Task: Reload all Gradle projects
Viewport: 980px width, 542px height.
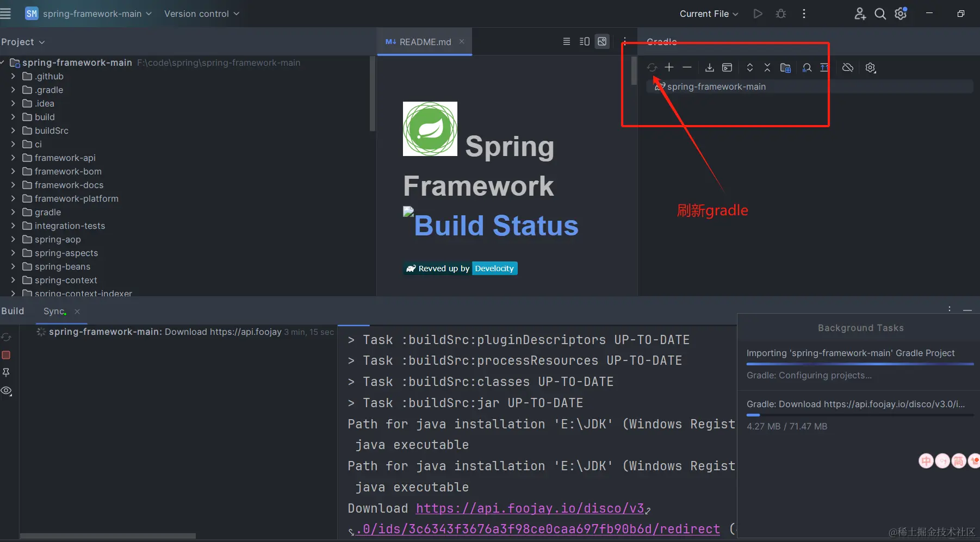Action: (x=652, y=67)
